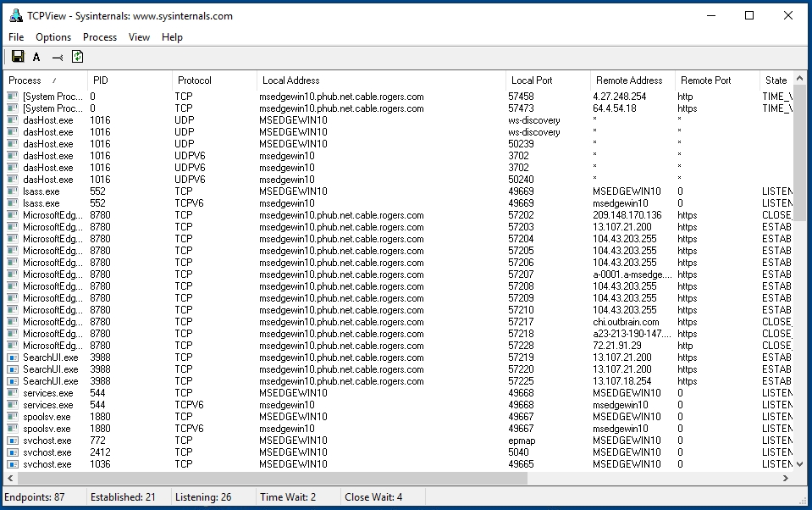
Task: Click the Save toolbar icon
Action: pyautogui.click(x=17, y=57)
